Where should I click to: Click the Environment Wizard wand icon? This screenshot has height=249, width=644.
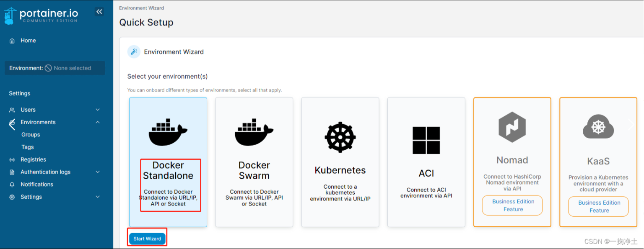[x=134, y=52]
